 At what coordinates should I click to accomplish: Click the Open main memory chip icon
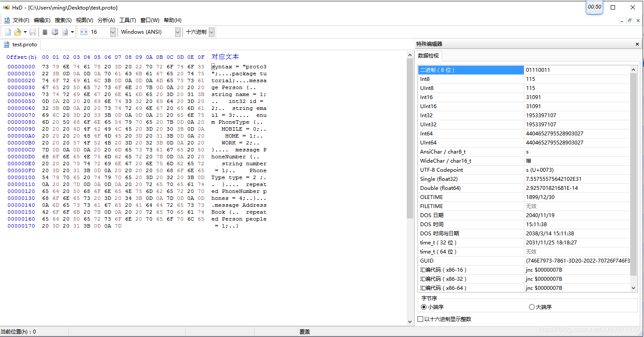[45, 32]
